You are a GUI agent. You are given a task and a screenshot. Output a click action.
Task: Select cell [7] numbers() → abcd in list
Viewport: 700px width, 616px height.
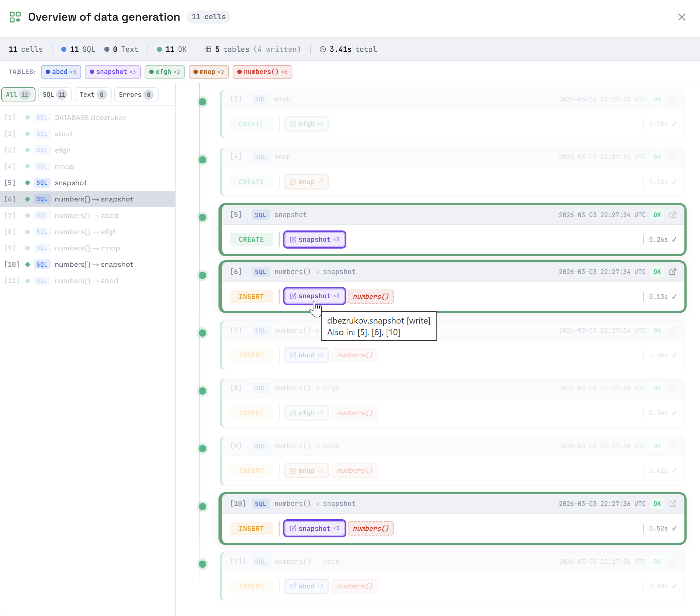coord(88,215)
